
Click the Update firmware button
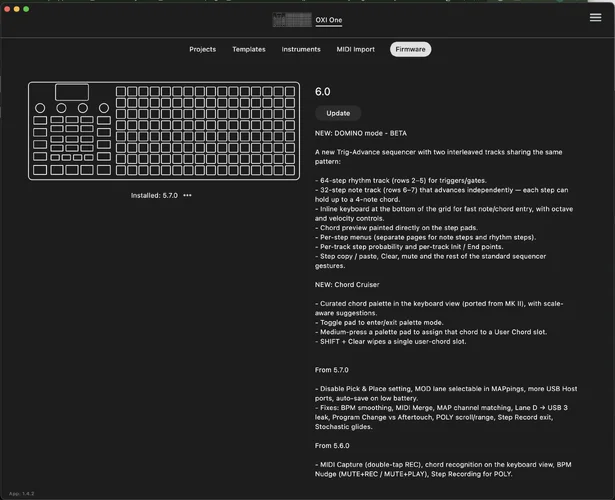click(x=338, y=113)
